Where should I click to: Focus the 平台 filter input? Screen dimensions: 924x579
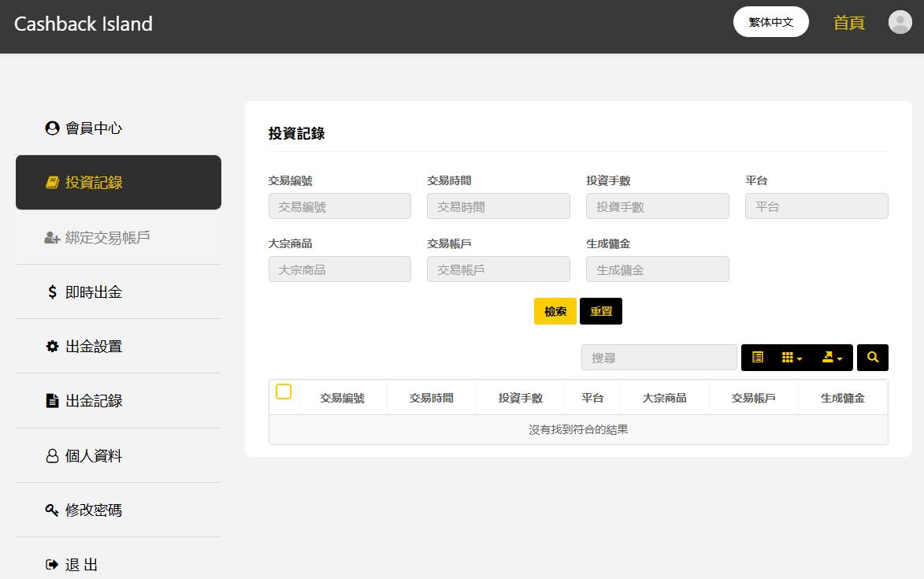click(x=817, y=206)
